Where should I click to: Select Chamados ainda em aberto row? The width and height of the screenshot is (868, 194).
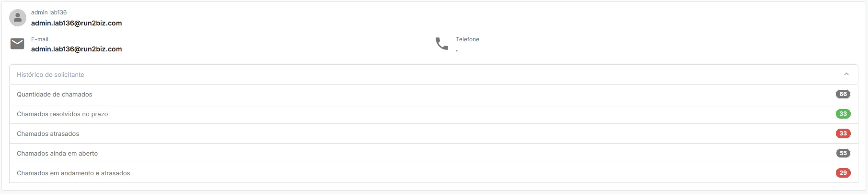click(434, 154)
